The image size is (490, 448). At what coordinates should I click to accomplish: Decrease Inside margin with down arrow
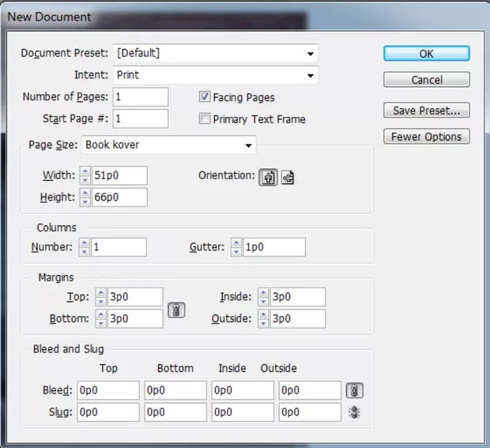[263, 302]
